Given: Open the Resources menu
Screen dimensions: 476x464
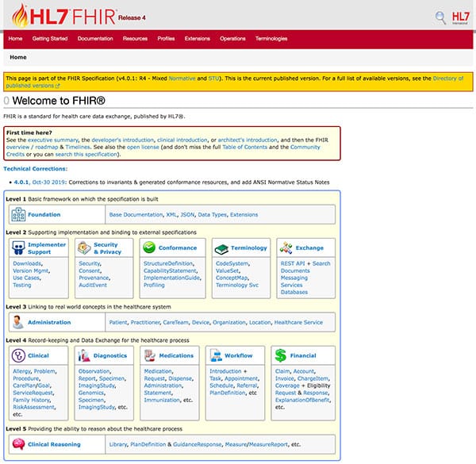Looking at the screenshot, I should coord(135,39).
